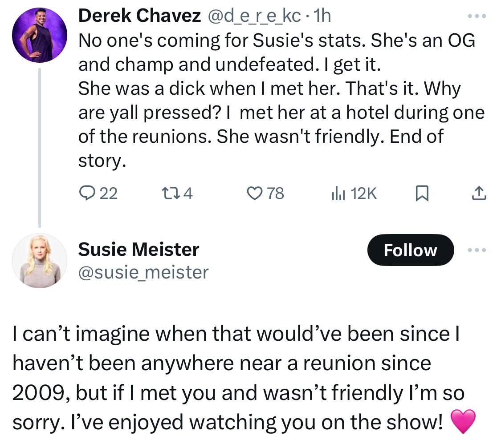Open Susie Meister's profile picture
Viewport: 501px width, 448px height.
coord(40,261)
